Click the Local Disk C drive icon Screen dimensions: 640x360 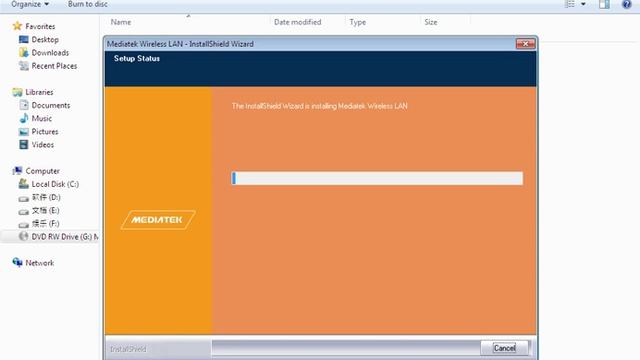click(x=24, y=184)
